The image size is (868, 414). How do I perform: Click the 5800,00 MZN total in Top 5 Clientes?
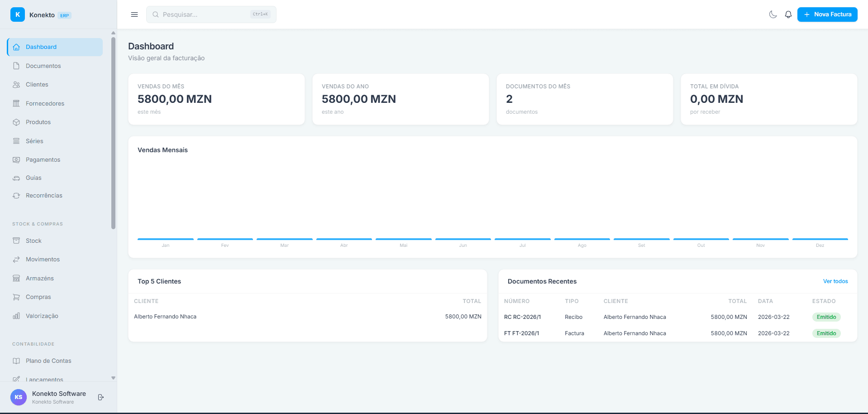click(x=463, y=317)
